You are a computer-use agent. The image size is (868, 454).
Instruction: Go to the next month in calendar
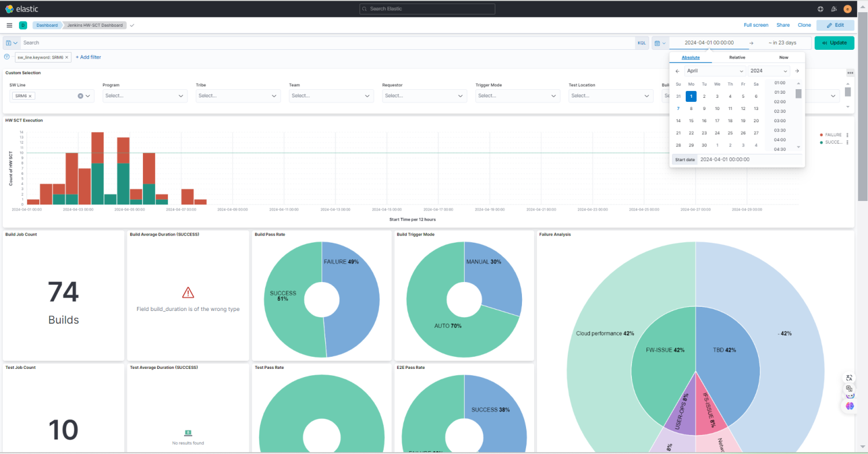[x=797, y=71]
